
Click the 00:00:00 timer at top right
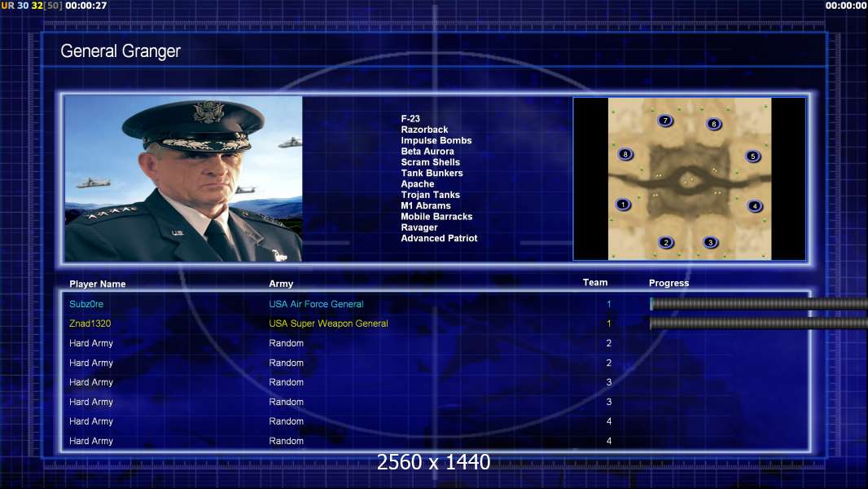point(845,6)
